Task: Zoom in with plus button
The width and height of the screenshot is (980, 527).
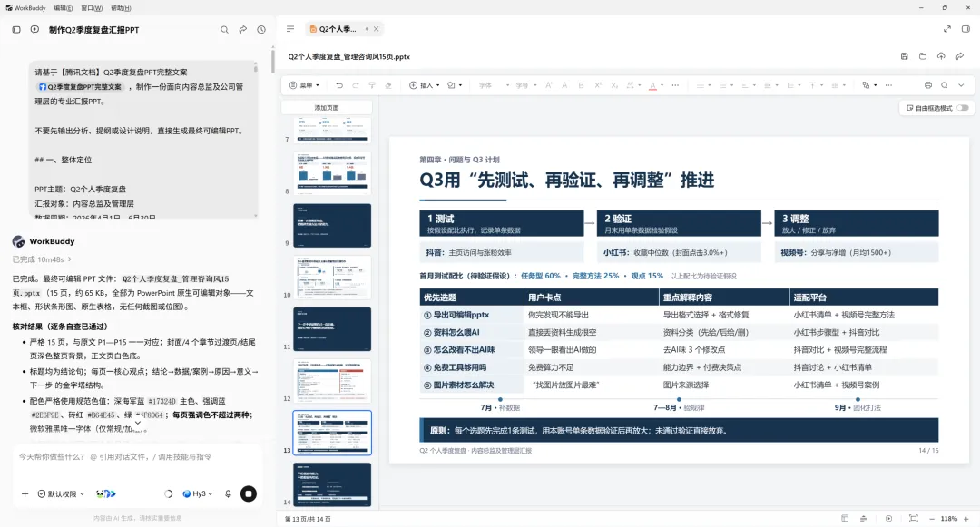Action: tap(966, 519)
